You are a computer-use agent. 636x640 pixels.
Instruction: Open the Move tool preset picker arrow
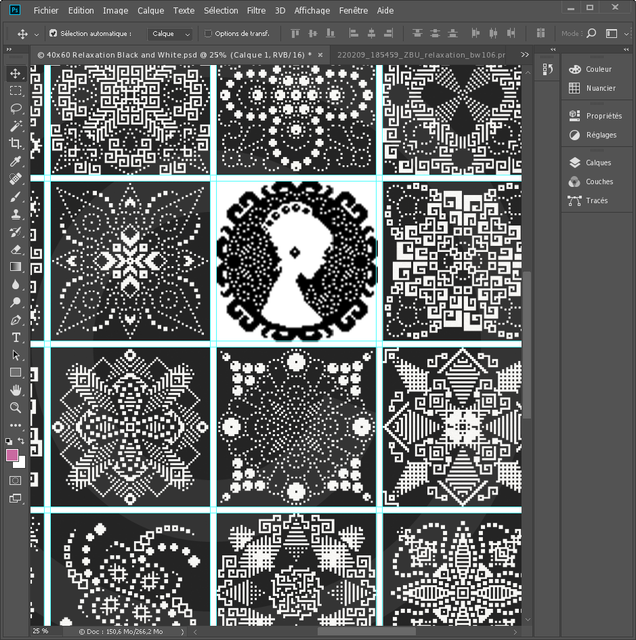click(36, 34)
